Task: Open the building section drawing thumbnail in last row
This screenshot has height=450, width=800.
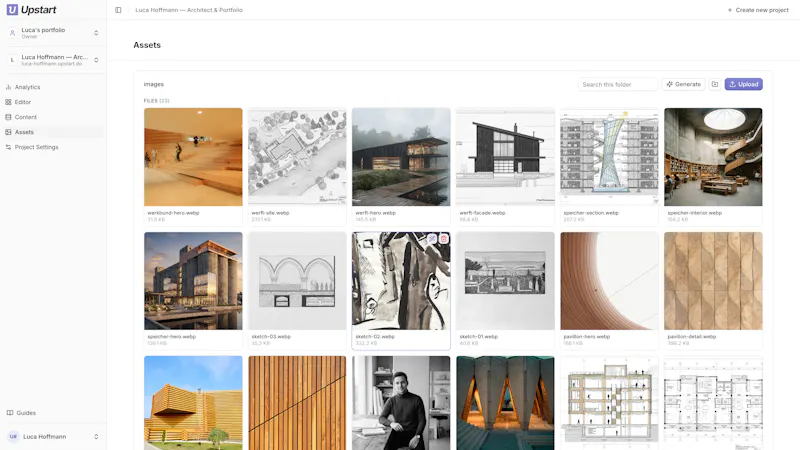Action: 609,403
